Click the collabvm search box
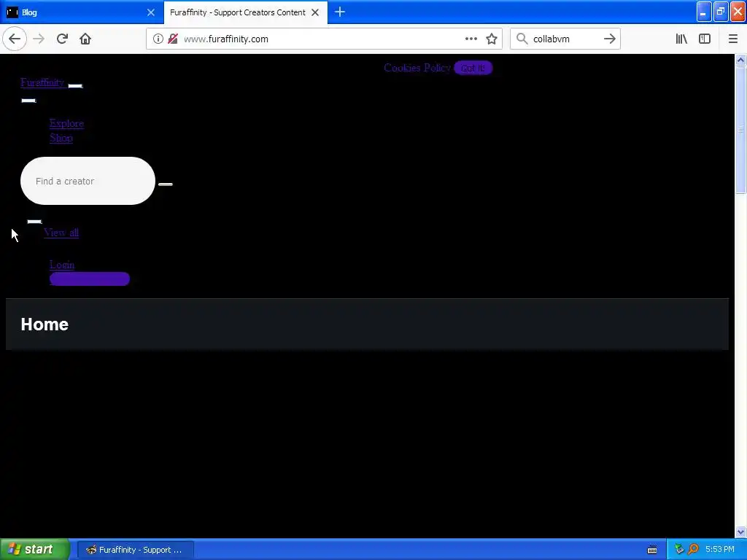This screenshot has width=747, height=560. point(565,39)
